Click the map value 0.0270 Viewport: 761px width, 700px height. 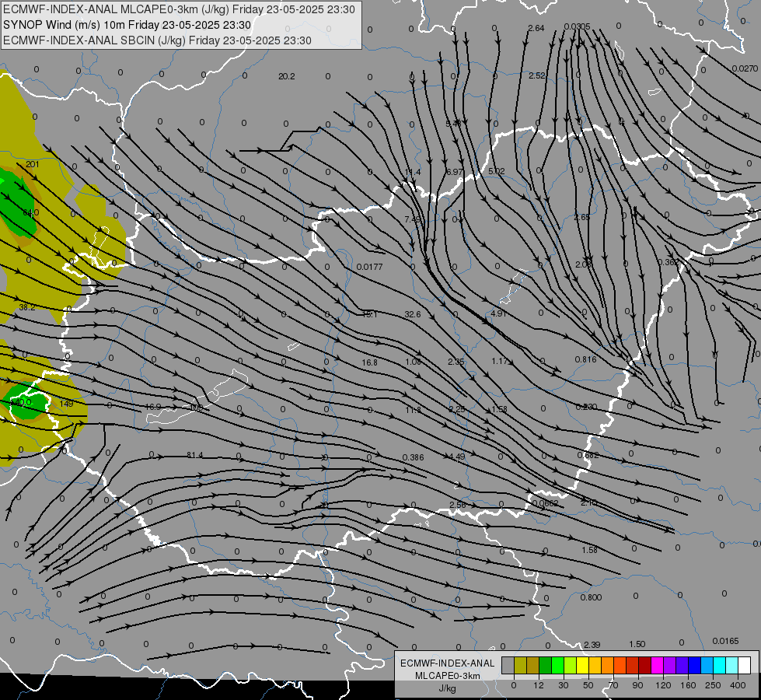745,68
